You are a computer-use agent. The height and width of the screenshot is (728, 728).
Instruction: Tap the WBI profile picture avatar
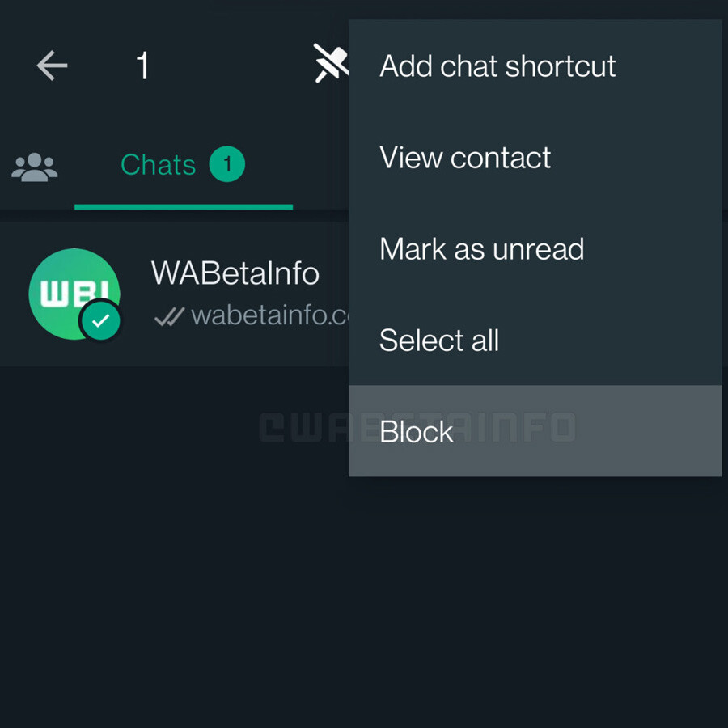(71, 293)
